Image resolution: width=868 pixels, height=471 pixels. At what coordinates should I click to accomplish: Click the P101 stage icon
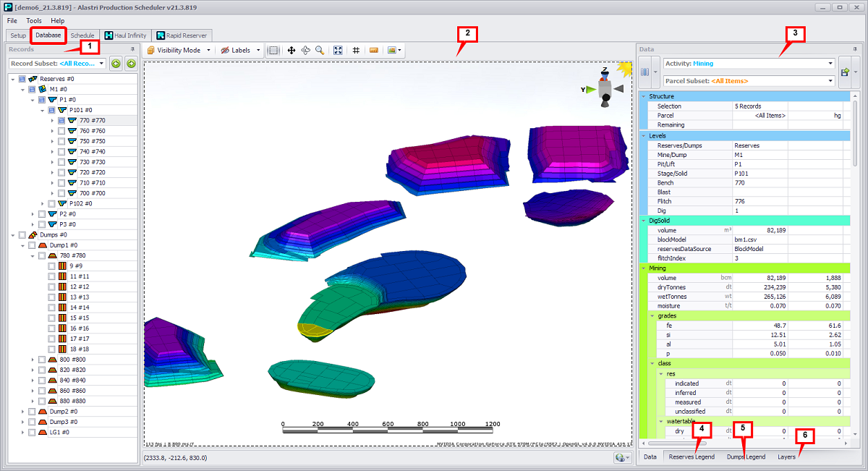click(x=63, y=110)
